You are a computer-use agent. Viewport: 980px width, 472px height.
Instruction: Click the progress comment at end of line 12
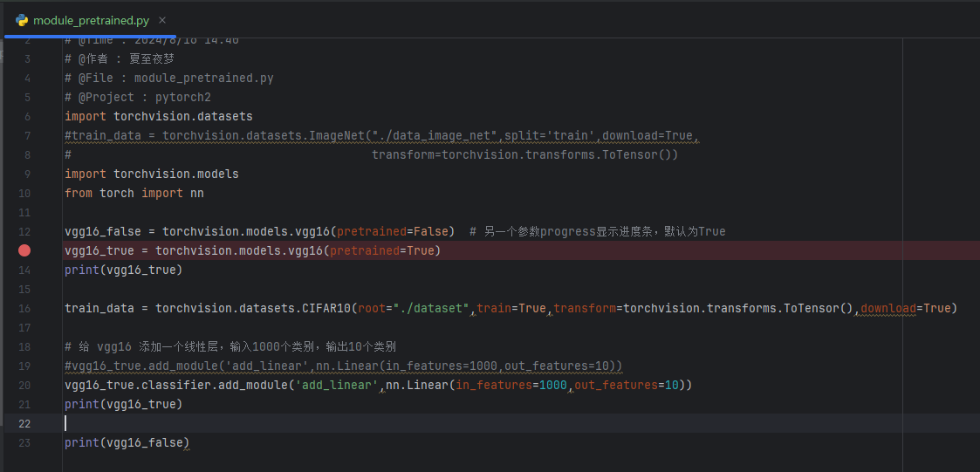pos(598,231)
